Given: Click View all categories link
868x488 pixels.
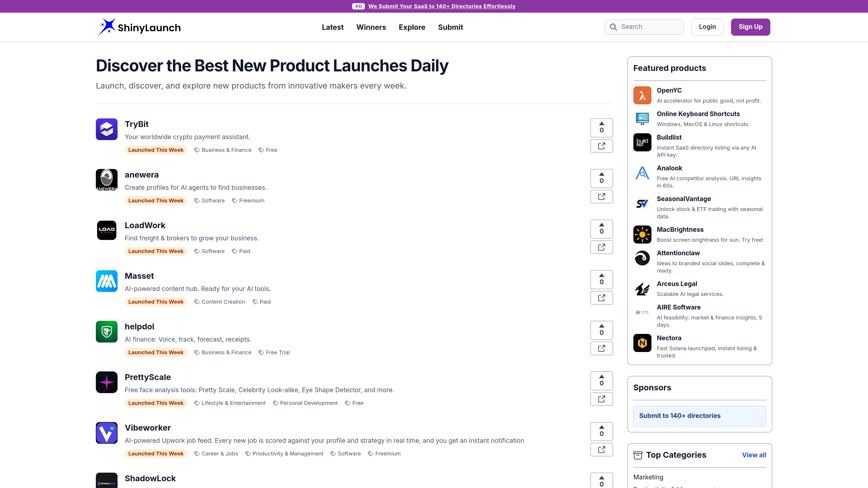Looking at the screenshot, I should pyautogui.click(x=754, y=455).
